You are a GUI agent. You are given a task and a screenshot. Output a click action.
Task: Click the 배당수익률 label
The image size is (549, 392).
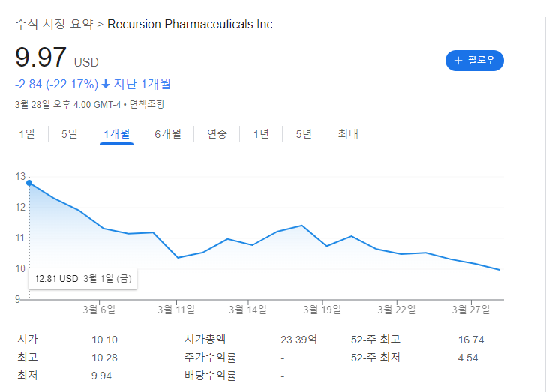tap(210, 376)
